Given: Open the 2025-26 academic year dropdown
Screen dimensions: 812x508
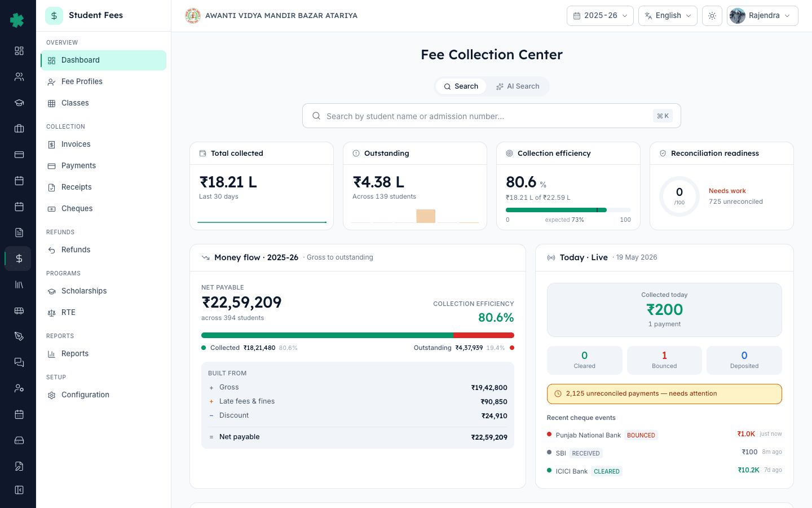Looking at the screenshot, I should [x=600, y=16].
